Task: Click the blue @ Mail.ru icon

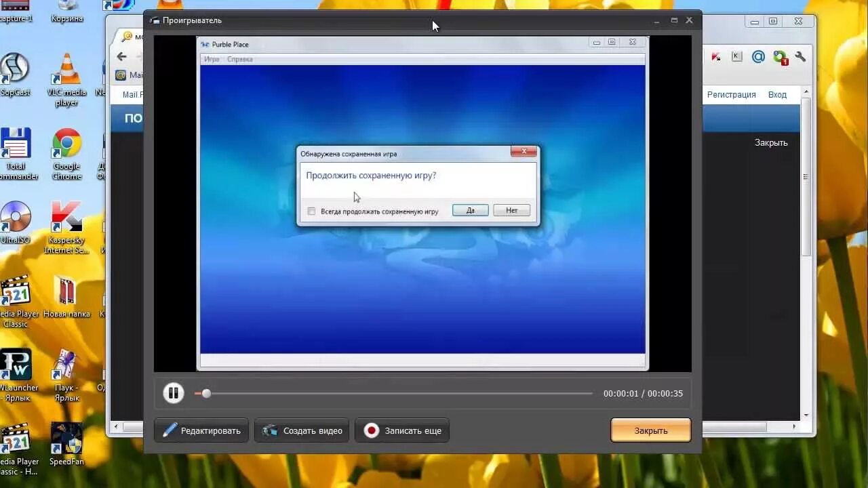Action: pyautogui.click(x=759, y=57)
